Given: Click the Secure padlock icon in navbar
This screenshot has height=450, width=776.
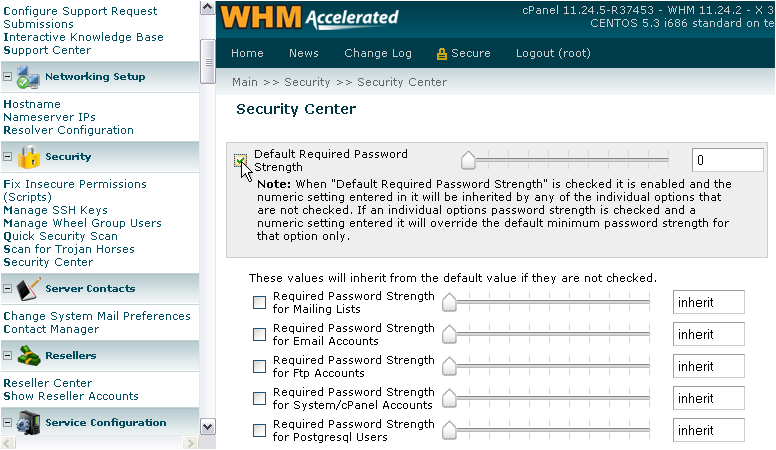Looking at the screenshot, I should coord(441,54).
